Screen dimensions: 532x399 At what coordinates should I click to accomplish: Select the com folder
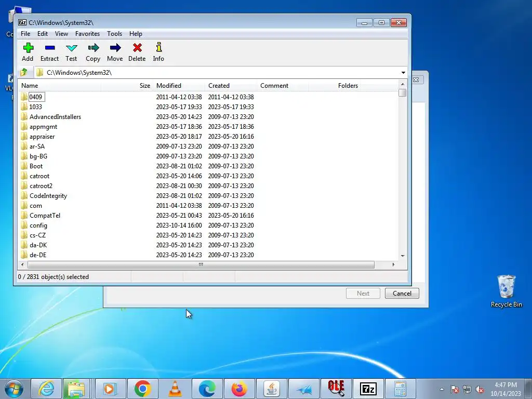coord(36,206)
